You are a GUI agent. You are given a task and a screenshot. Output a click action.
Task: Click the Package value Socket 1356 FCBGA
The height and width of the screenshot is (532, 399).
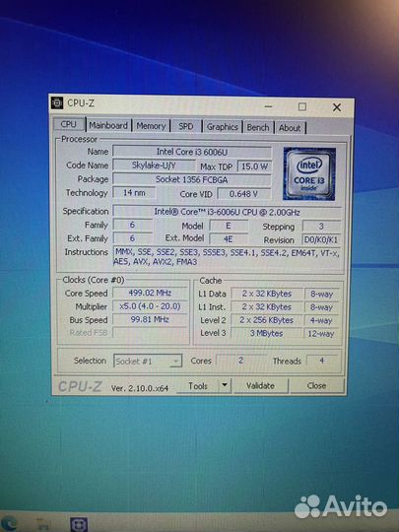click(192, 179)
